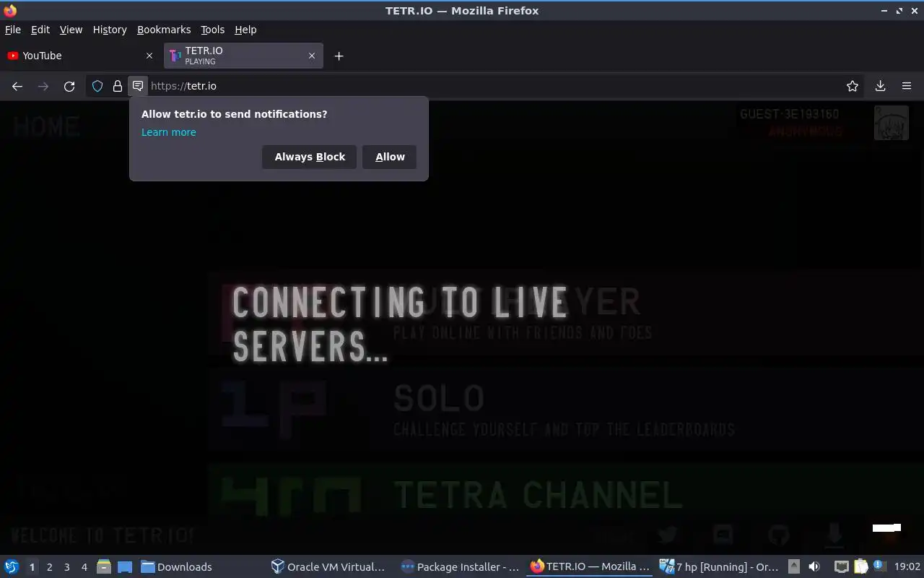Open the tracking protection shield icon
The width and height of the screenshot is (924, 578).
click(x=97, y=86)
